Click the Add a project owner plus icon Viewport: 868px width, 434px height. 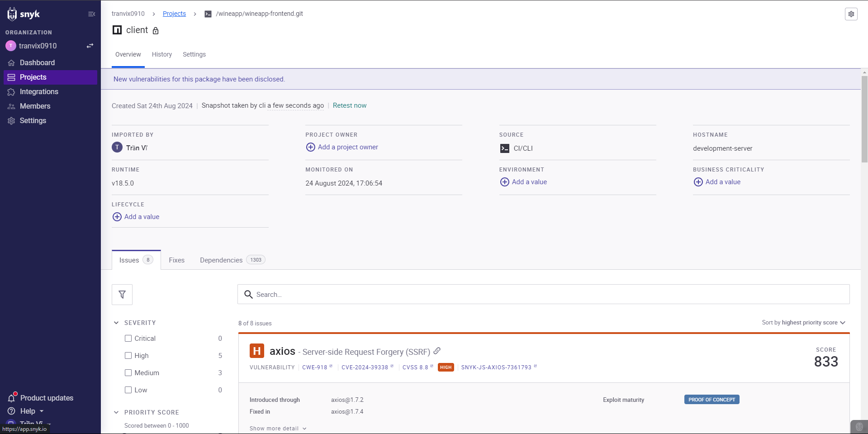point(311,147)
